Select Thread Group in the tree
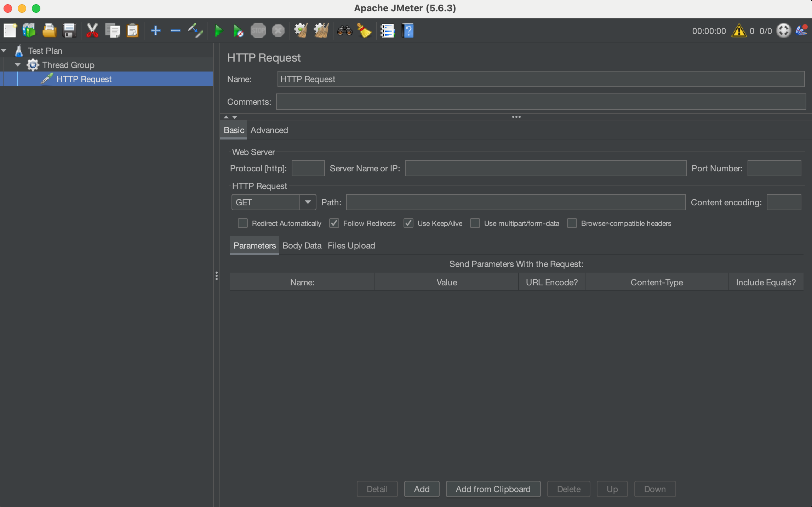The image size is (812, 507). [68, 65]
